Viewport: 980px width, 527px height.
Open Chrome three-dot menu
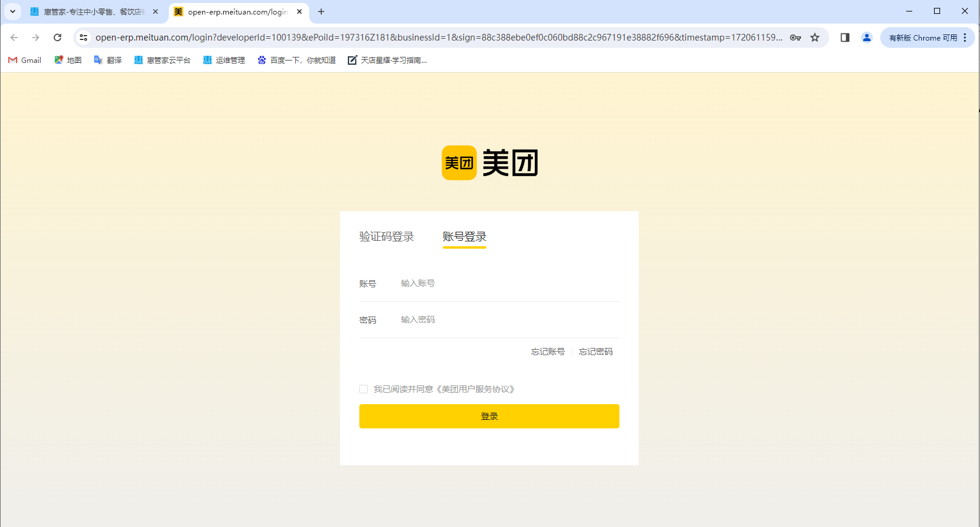click(965, 38)
